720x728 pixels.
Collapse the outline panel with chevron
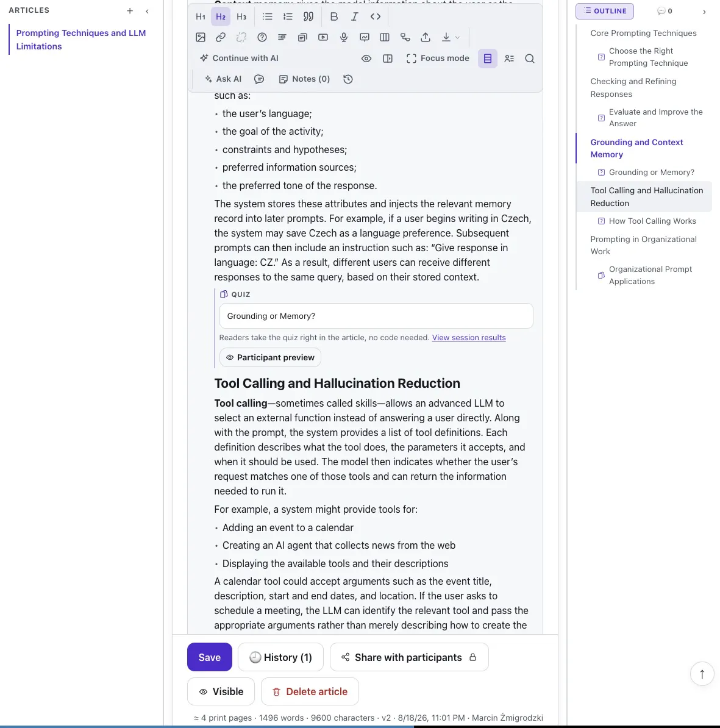click(704, 12)
